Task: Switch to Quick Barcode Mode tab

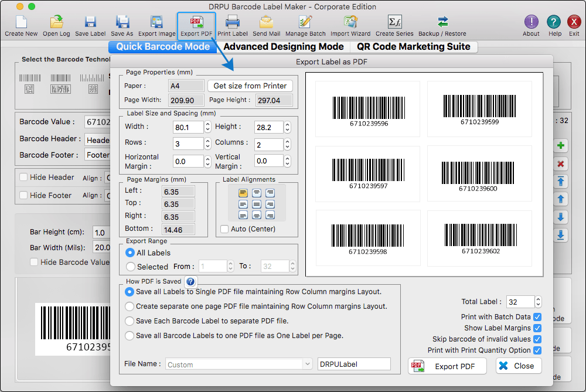Action: tap(162, 47)
